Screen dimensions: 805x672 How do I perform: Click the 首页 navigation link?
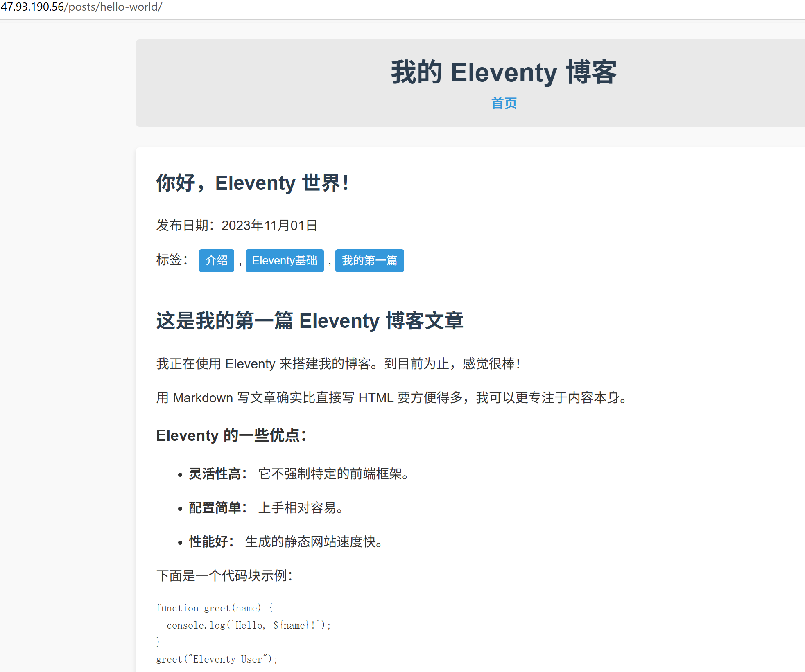point(504,103)
